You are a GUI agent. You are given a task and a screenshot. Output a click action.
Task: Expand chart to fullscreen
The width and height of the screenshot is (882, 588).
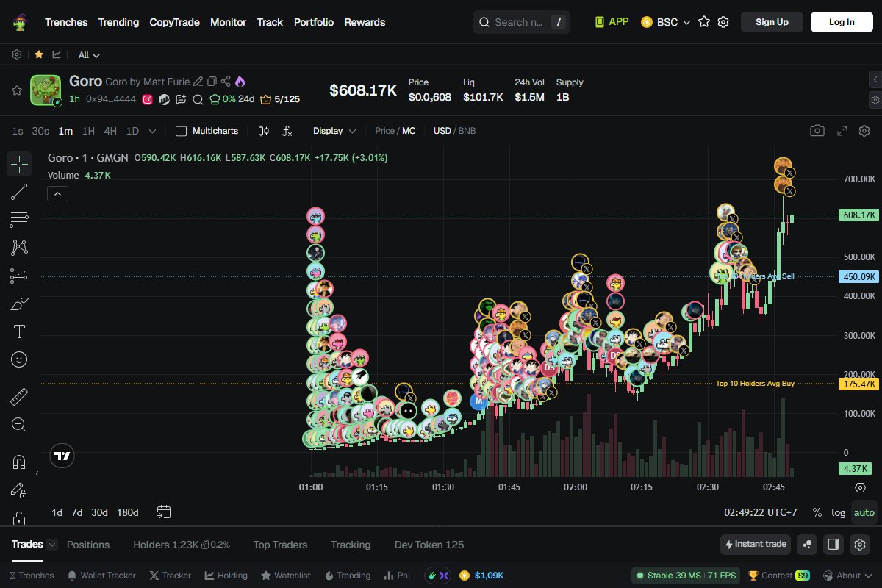point(842,131)
